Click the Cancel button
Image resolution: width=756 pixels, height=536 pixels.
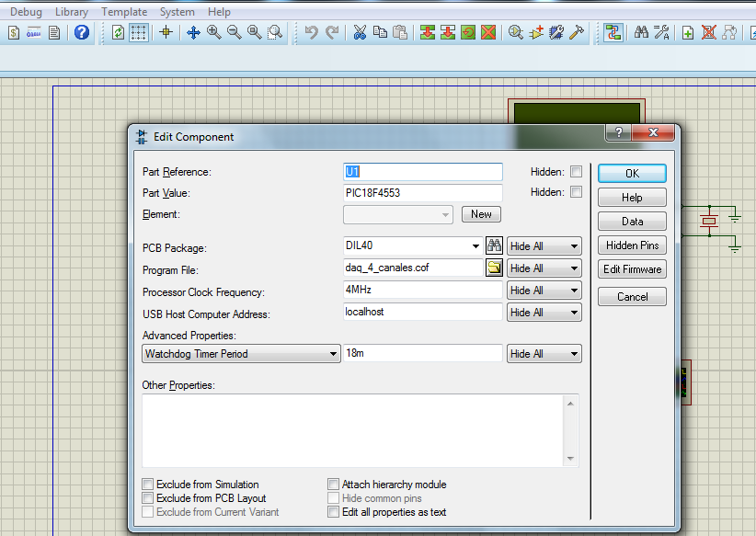point(632,297)
